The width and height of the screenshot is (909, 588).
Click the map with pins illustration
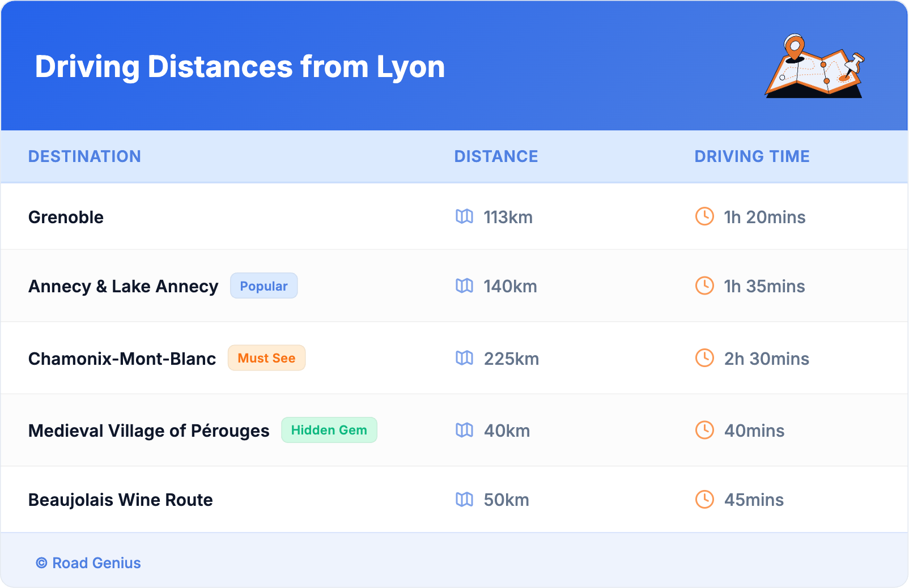(x=814, y=66)
